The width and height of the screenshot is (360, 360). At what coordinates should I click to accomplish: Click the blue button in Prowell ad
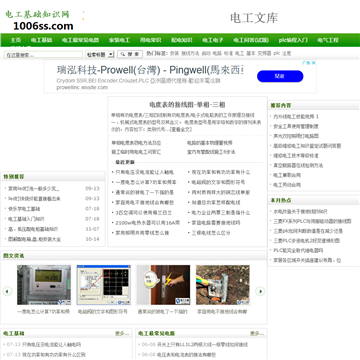280,76
